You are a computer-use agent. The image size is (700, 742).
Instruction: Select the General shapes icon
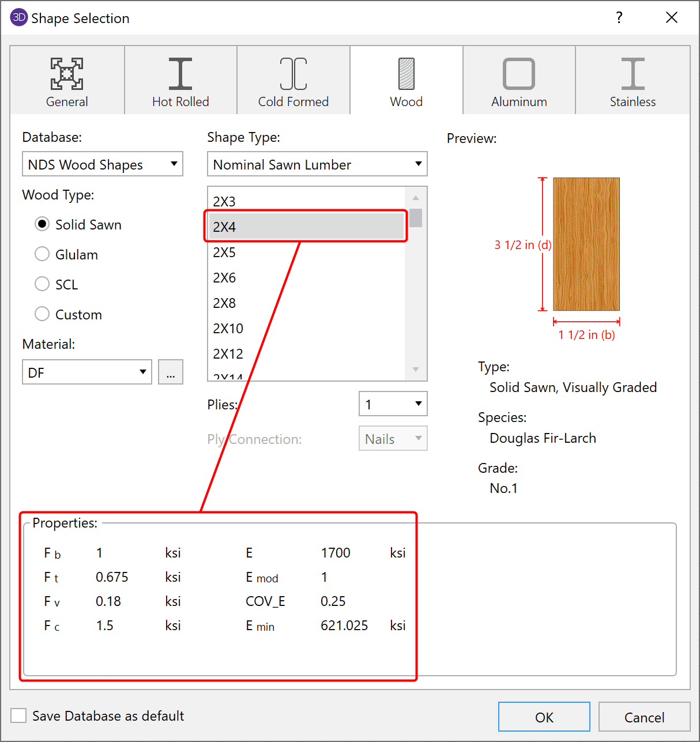coord(67,74)
